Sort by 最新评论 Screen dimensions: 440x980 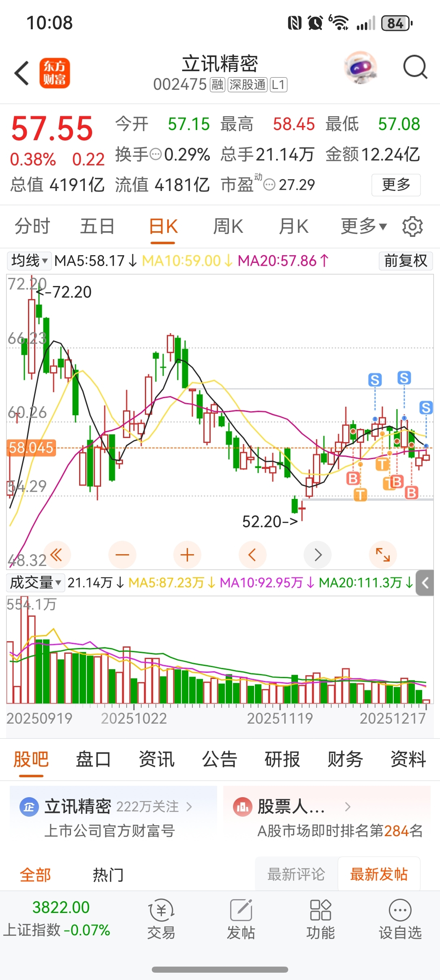[296, 874]
